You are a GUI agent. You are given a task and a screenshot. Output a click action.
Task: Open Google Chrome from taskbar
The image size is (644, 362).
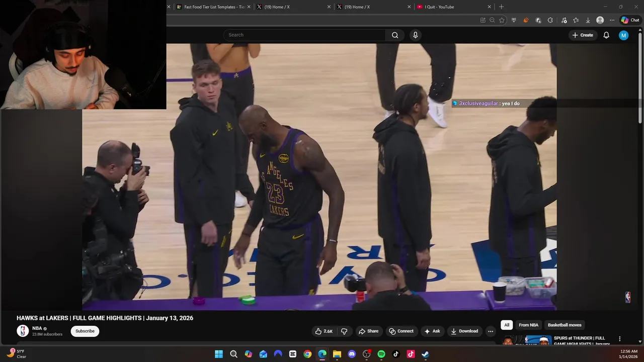click(x=307, y=354)
